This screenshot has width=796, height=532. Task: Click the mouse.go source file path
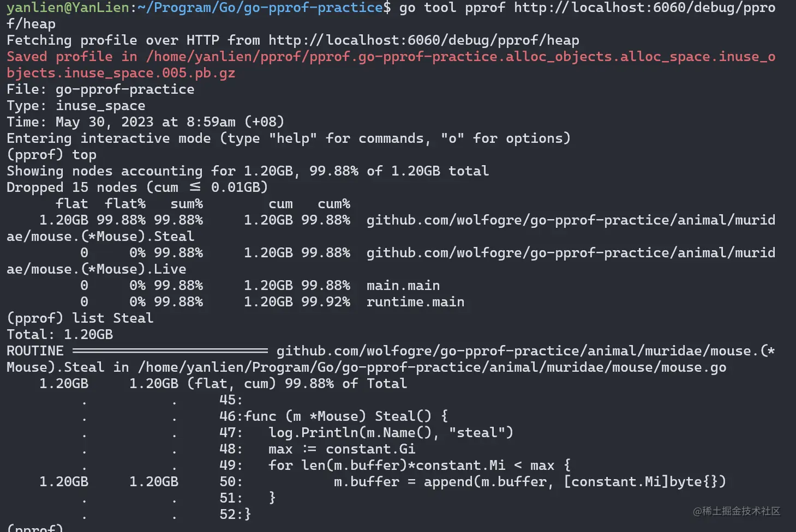(x=432, y=367)
